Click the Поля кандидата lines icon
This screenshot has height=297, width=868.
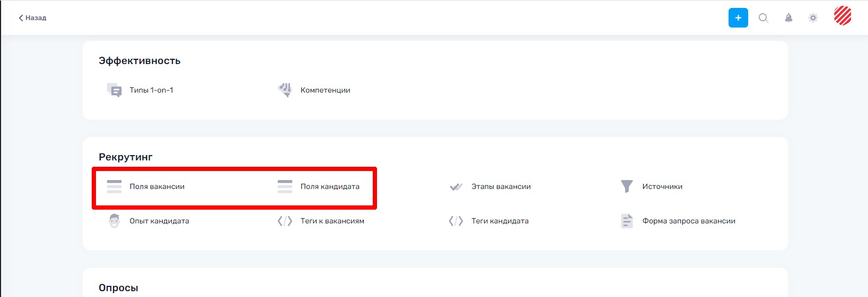285,186
